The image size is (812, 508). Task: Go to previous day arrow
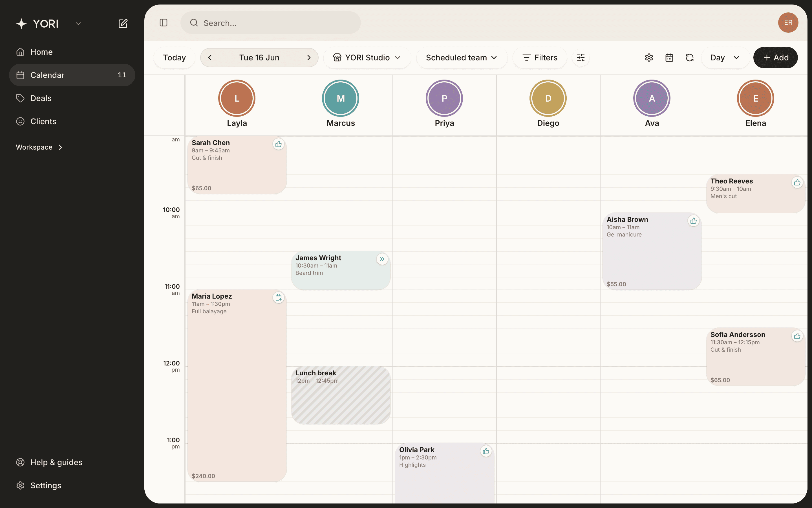[210, 58]
